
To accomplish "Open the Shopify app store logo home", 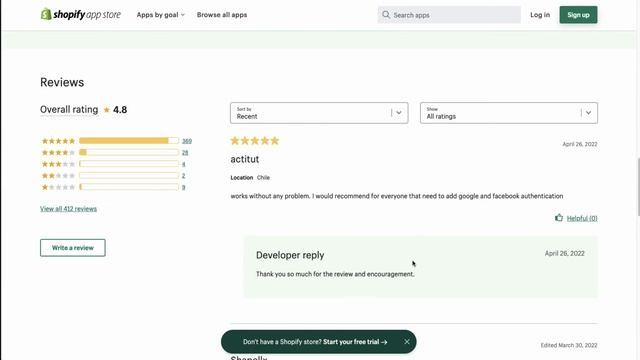I will [x=80, y=14].
